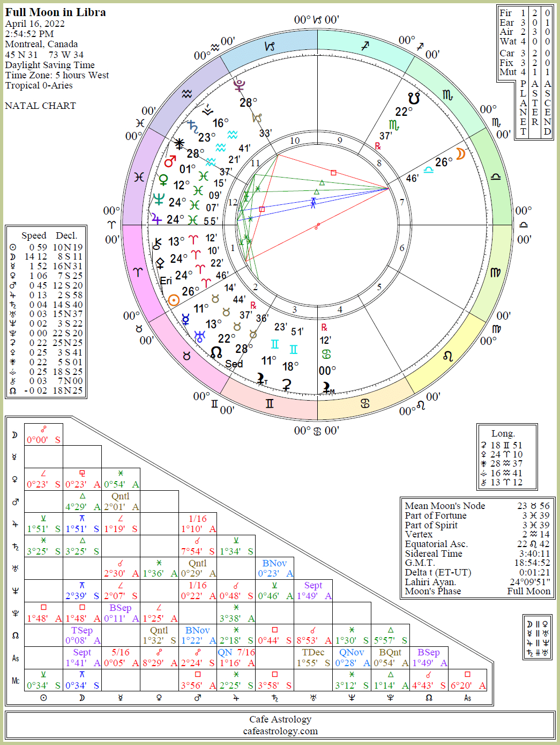Select house number 10 on the inner wheel

[x=295, y=141]
